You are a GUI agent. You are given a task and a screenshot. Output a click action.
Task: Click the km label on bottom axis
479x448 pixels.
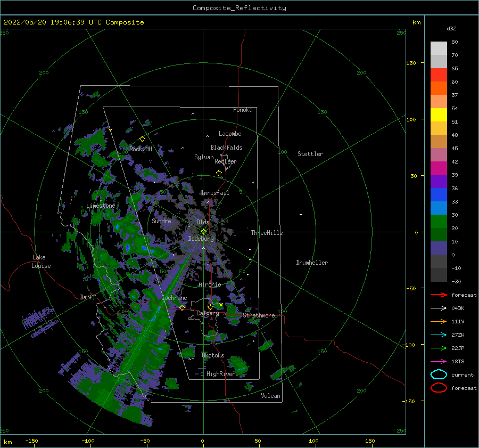tap(7, 442)
